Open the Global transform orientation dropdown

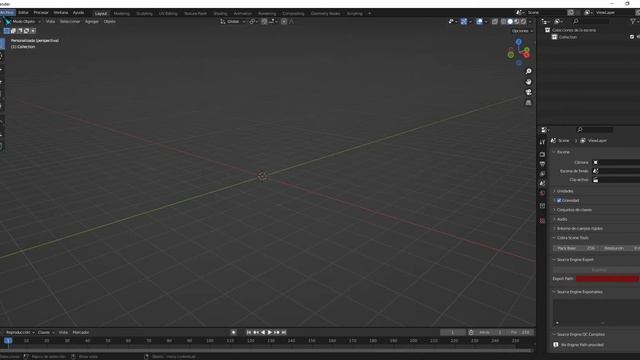pos(233,22)
